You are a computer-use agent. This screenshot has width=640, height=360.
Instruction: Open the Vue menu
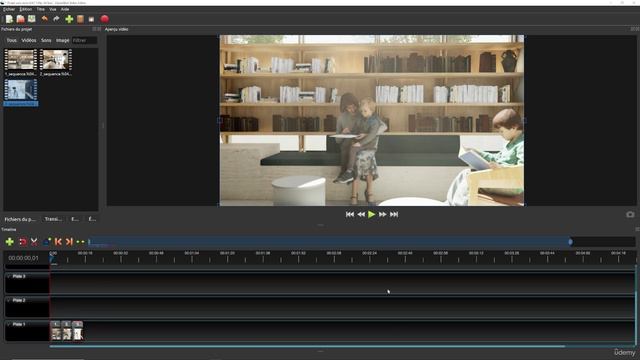coord(53,9)
